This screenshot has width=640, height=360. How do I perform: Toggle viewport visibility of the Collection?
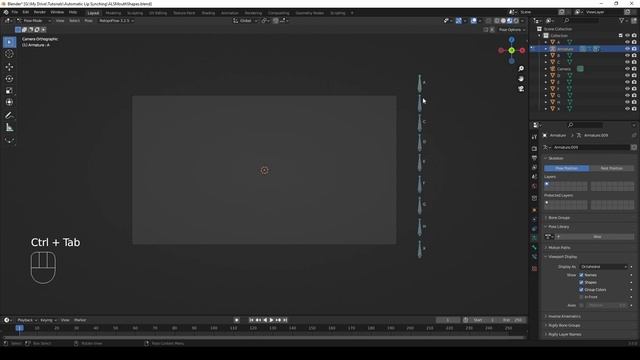[x=627, y=36]
